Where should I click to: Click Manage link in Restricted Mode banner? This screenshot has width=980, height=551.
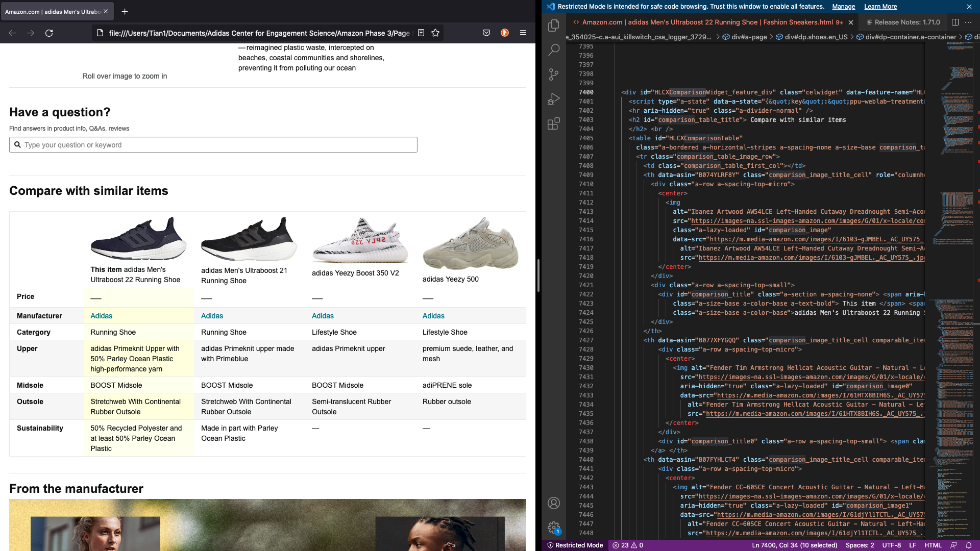844,7
